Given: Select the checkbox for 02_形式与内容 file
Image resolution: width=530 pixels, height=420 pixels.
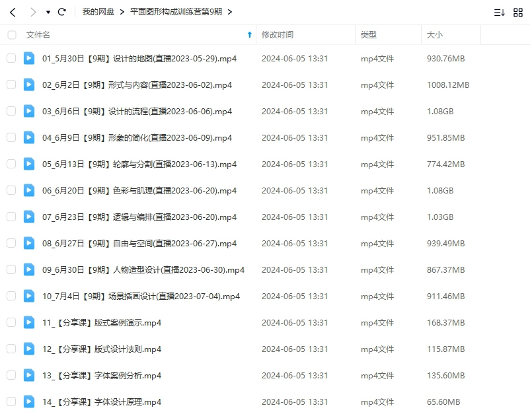Looking at the screenshot, I should pyautogui.click(x=11, y=85).
